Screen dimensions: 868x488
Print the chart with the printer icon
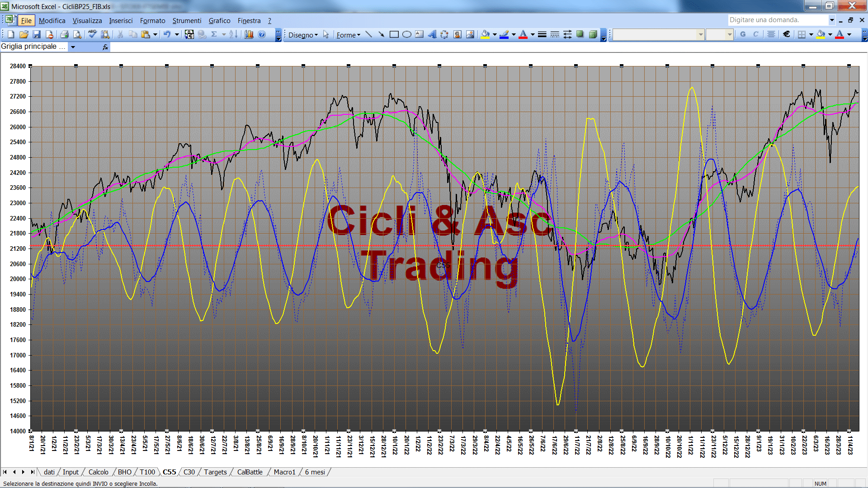tap(64, 34)
